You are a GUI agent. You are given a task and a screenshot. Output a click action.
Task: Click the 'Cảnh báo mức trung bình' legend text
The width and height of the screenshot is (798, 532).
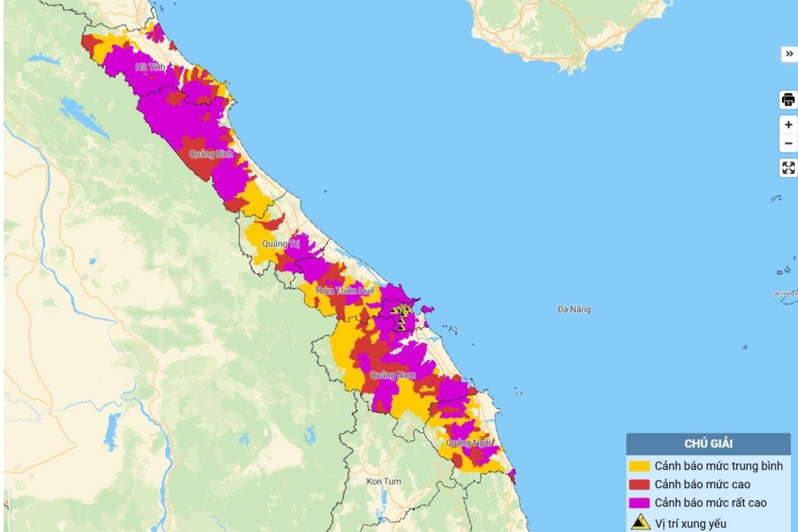(x=719, y=466)
